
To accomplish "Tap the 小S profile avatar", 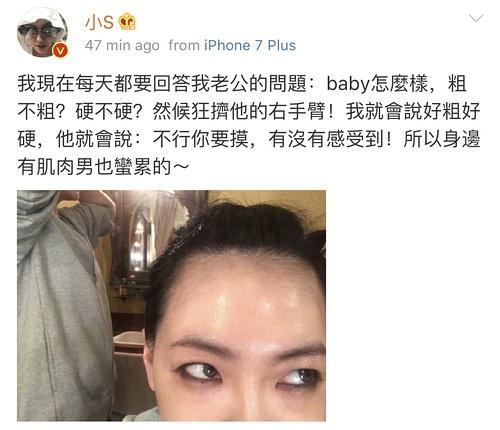I will 42,32.
